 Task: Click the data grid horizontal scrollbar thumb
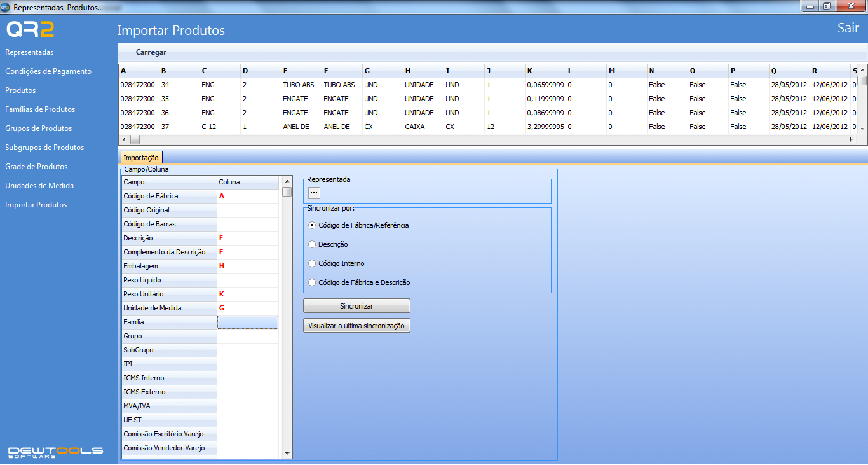(x=135, y=139)
